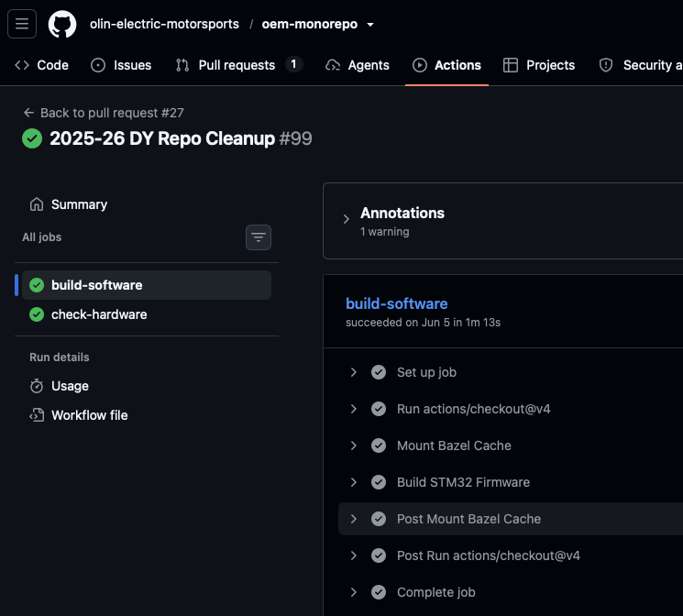Click Post Run actions/checkout@v4 check icon
The width and height of the screenshot is (683, 616).
(x=379, y=555)
